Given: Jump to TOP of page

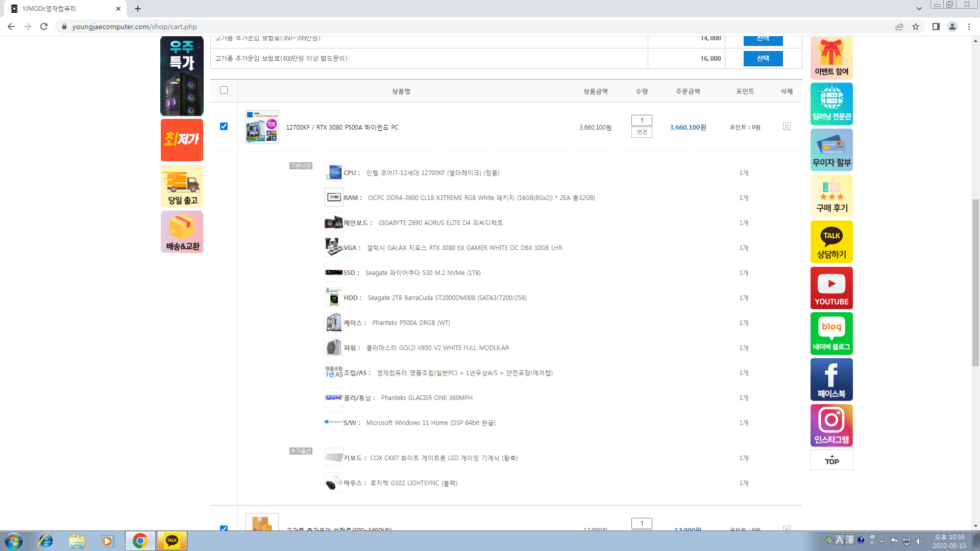Looking at the screenshot, I should [831, 460].
